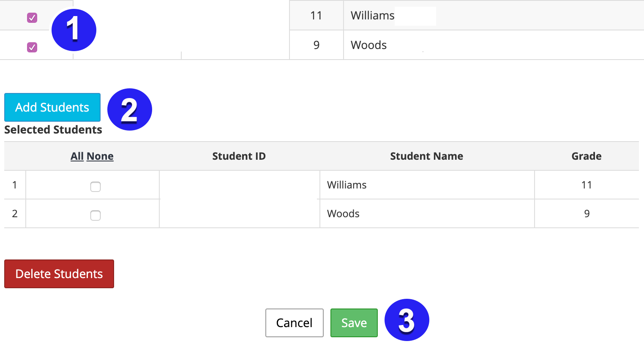Click the Student ID column header
The height and width of the screenshot is (344, 644).
tap(239, 156)
